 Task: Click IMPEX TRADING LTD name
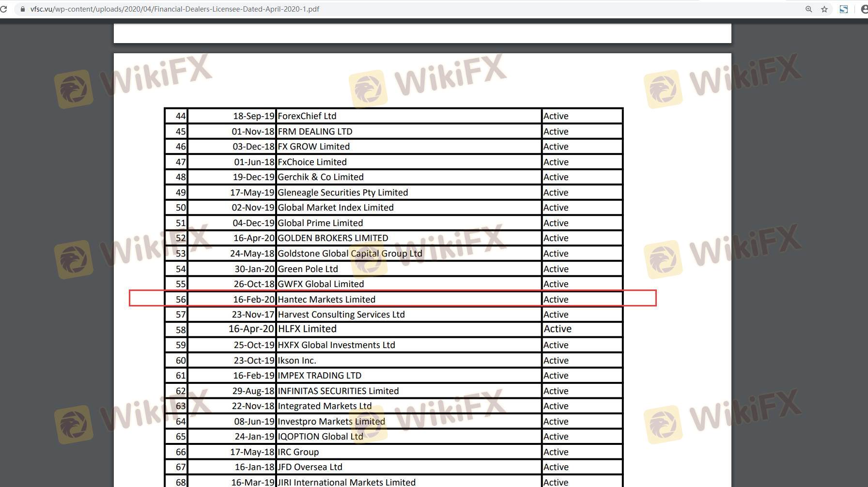(x=319, y=376)
